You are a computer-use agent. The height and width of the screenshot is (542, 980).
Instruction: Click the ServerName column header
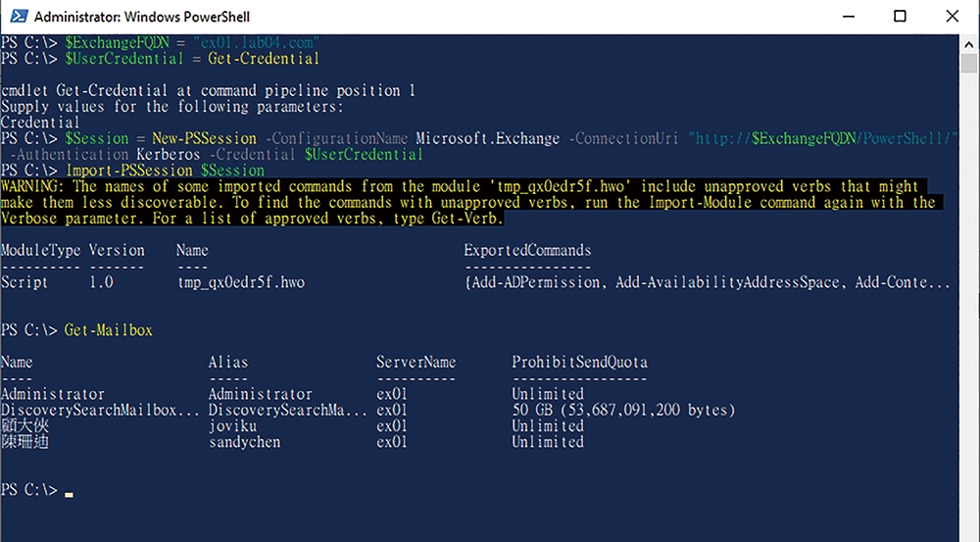point(416,362)
